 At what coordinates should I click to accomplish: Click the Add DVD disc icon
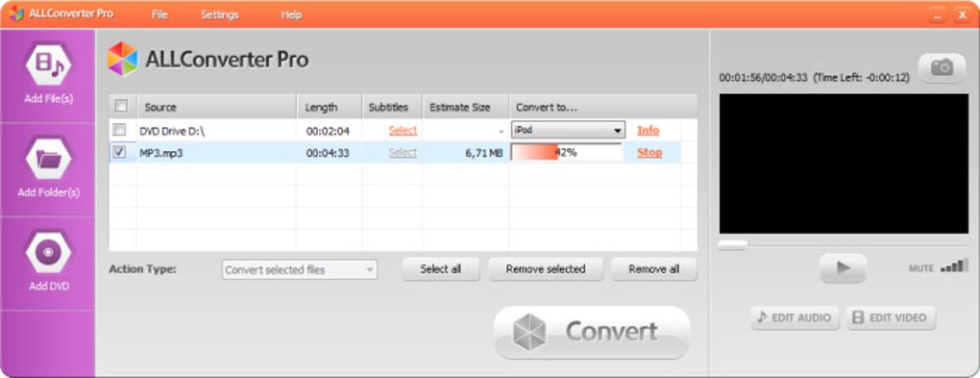click(x=49, y=253)
